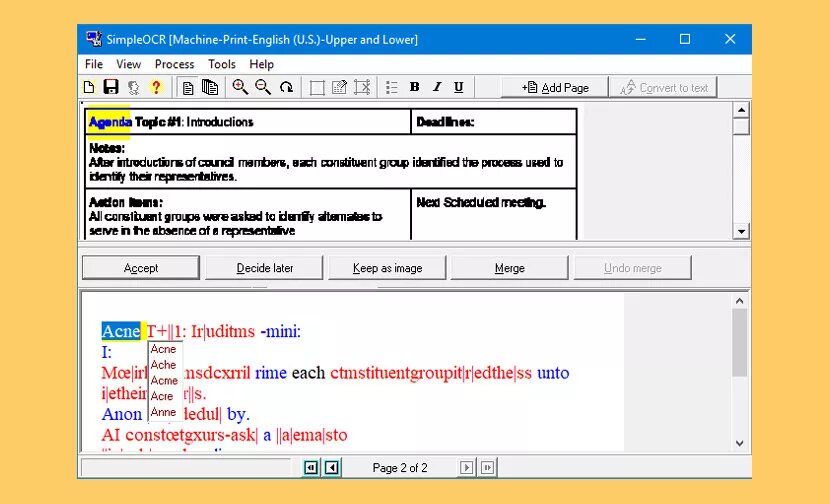Click the grayed head profile toolbar icon
This screenshot has width=830, height=504.
133,87
